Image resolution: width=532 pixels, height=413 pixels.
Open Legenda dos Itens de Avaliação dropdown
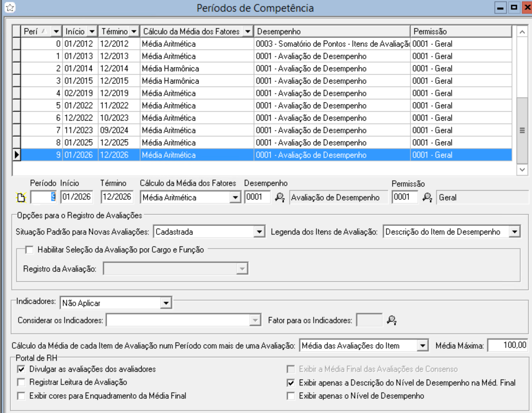coord(515,232)
